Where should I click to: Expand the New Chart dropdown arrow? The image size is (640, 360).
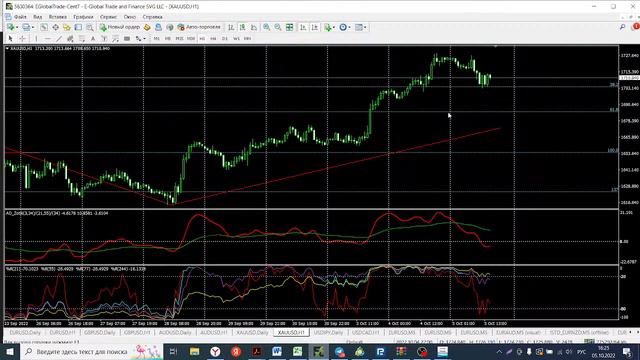click(17, 27)
